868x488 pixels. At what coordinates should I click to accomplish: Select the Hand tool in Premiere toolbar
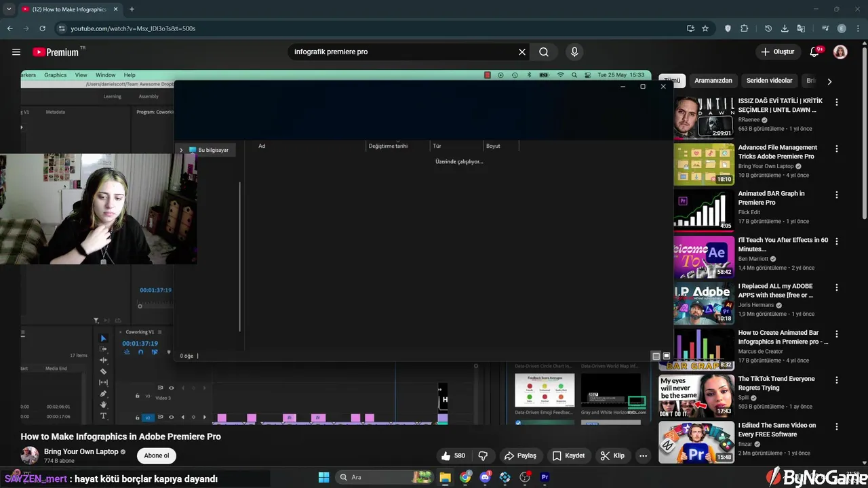coord(103,405)
